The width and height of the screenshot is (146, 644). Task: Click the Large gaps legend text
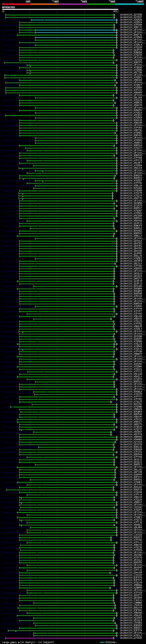coord(28,642)
